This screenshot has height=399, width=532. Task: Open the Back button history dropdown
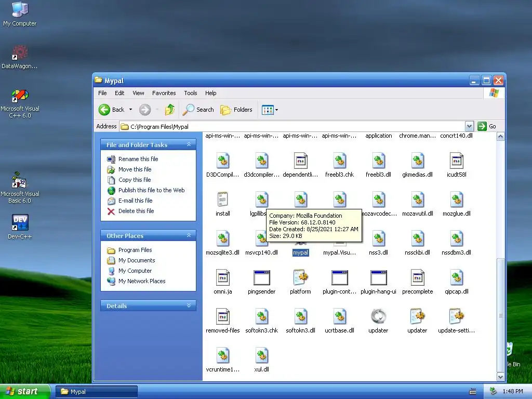130,110
